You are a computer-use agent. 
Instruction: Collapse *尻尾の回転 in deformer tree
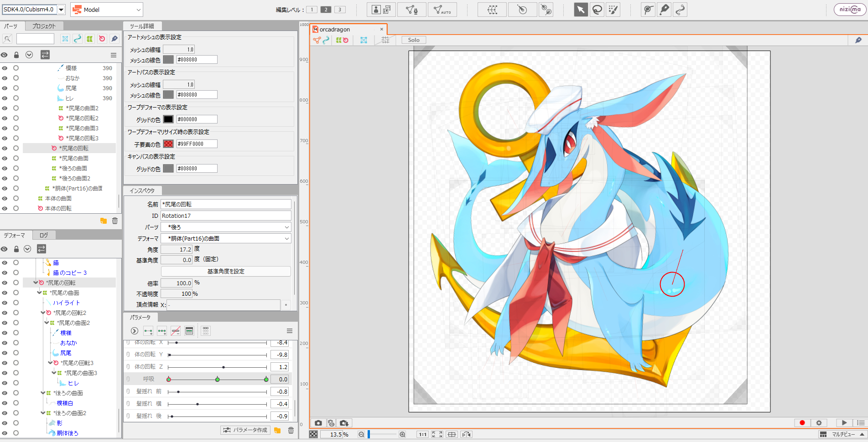coord(36,283)
